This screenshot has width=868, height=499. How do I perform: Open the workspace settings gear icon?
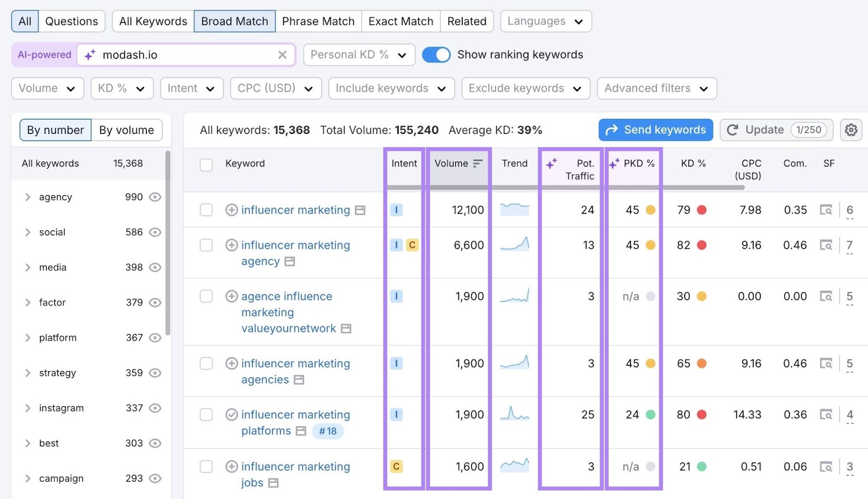[851, 130]
